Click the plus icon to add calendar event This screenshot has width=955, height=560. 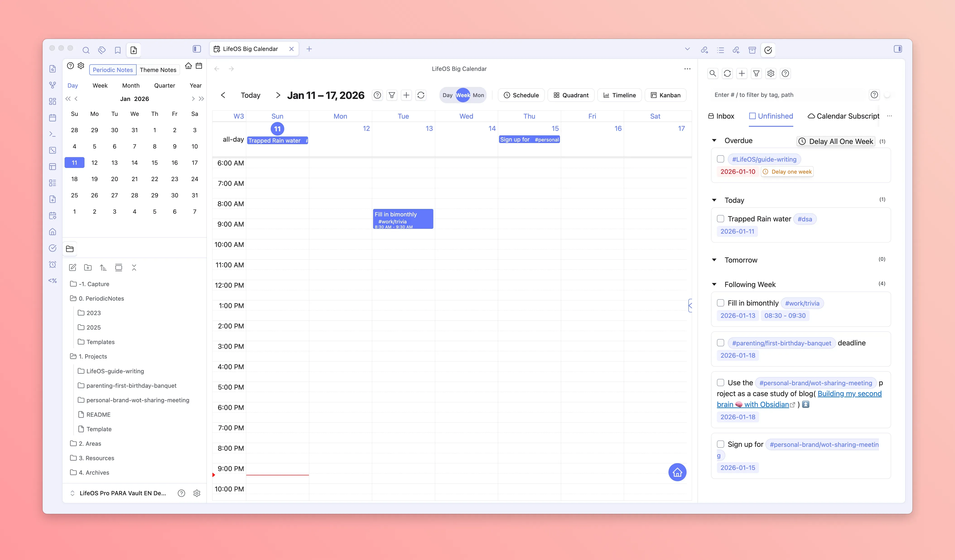406,95
